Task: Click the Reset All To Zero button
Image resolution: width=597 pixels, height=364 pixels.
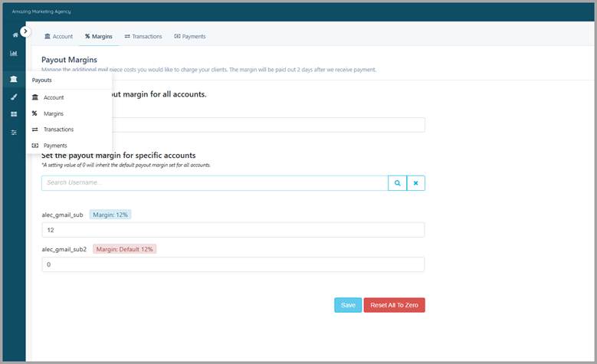Action: pyautogui.click(x=393, y=305)
